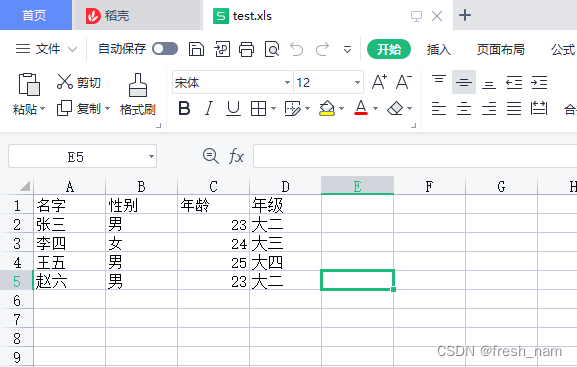This screenshot has height=367, width=577.
Task: Toggle Bold formatting
Action: (x=184, y=109)
